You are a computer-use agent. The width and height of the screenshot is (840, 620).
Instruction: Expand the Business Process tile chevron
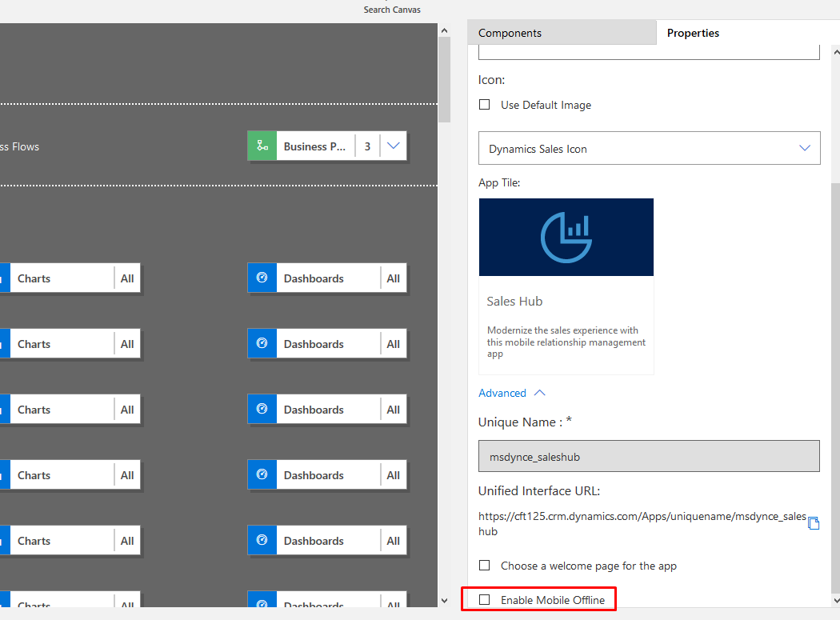coord(393,146)
